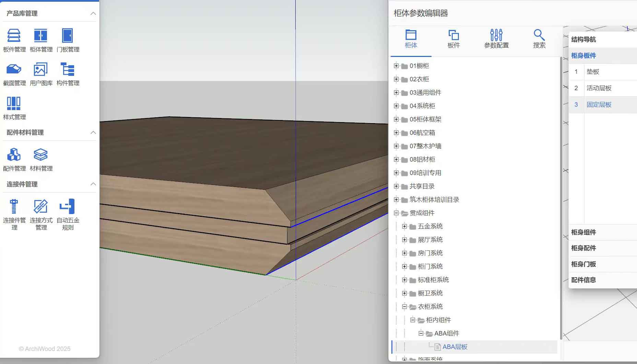Open the 样式管理 style management icon

(x=14, y=103)
